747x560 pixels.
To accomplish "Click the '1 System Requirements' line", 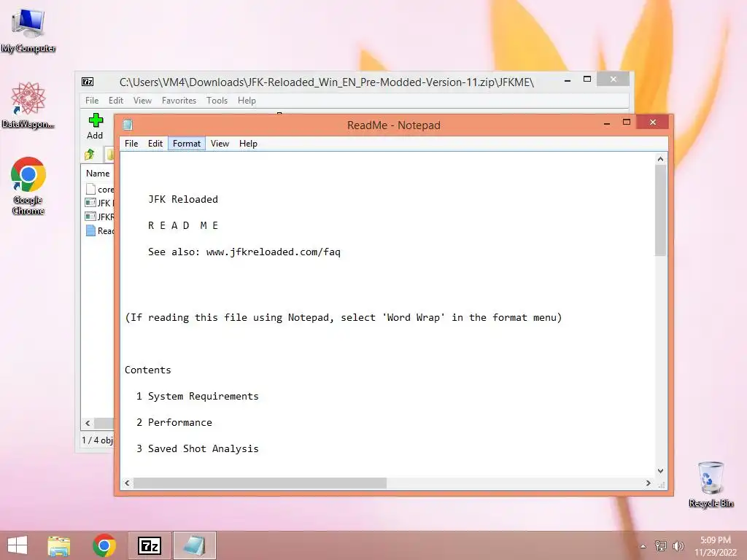I will pyautogui.click(x=197, y=396).
